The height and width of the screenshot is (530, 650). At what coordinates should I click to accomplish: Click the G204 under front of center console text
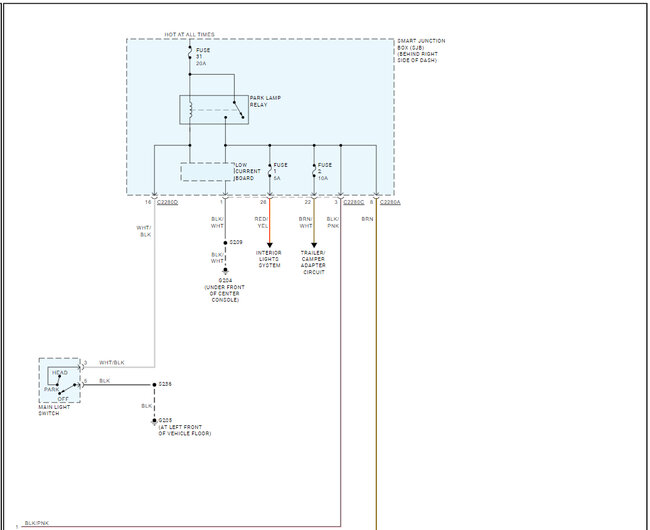pyautogui.click(x=225, y=290)
